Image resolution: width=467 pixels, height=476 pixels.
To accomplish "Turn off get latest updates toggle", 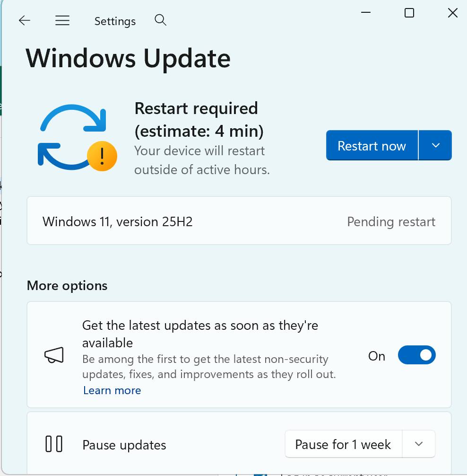I will click(x=416, y=355).
